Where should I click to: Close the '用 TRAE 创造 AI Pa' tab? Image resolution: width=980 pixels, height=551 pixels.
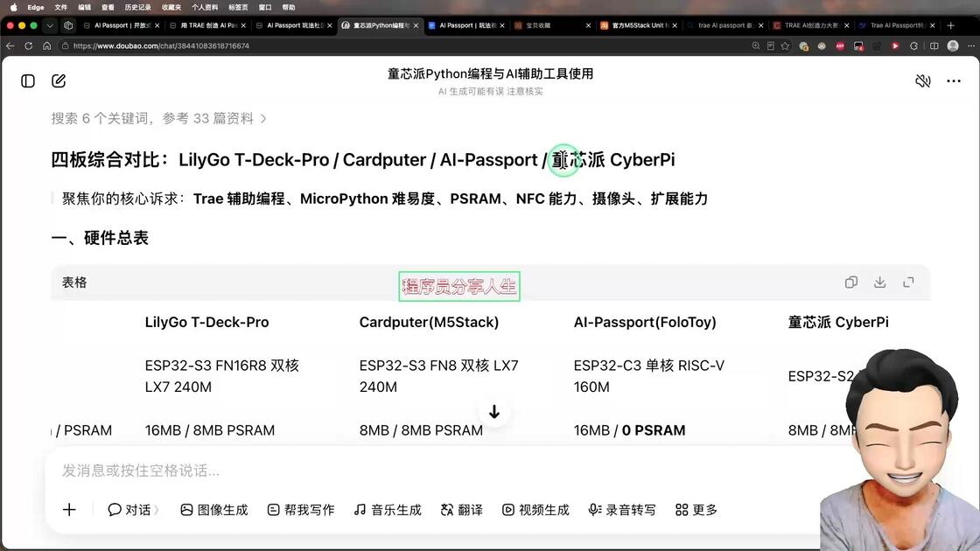pyautogui.click(x=243, y=25)
